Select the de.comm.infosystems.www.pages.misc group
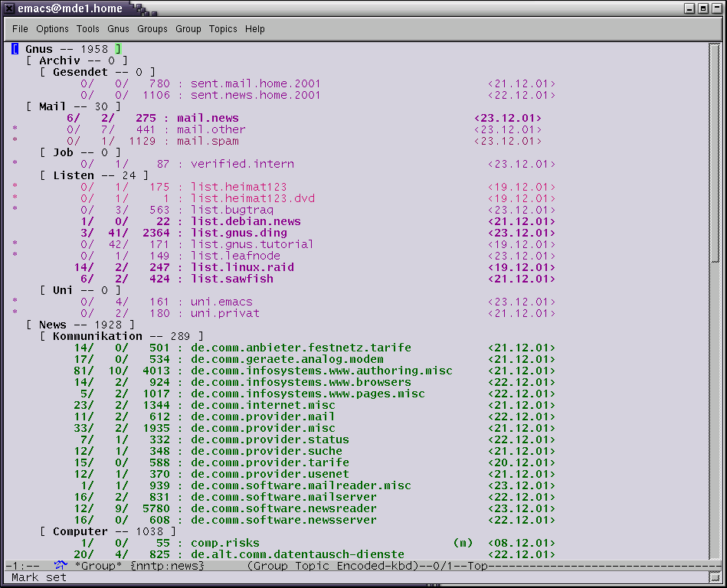Image resolution: width=727 pixels, height=588 pixels. coord(308,394)
